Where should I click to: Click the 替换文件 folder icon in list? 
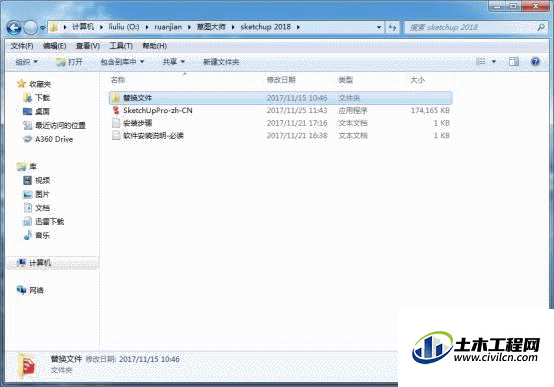coord(116,98)
